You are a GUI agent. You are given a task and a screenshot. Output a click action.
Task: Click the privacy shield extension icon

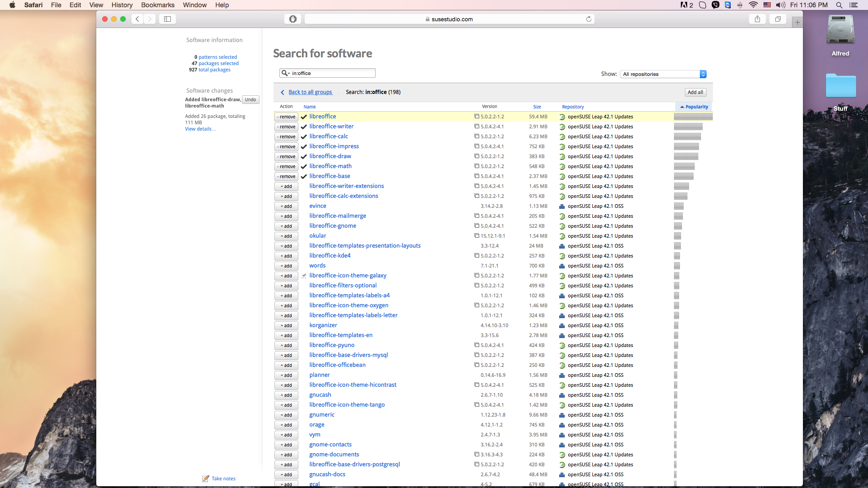(293, 19)
